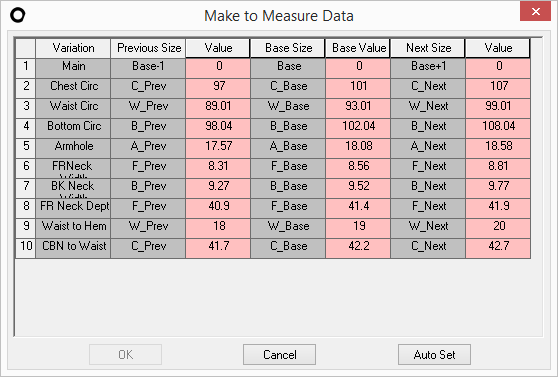Edit FR Neck Depth base value 41.4
The width and height of the screenshot is (558, 377).
[x=358, y=206]
